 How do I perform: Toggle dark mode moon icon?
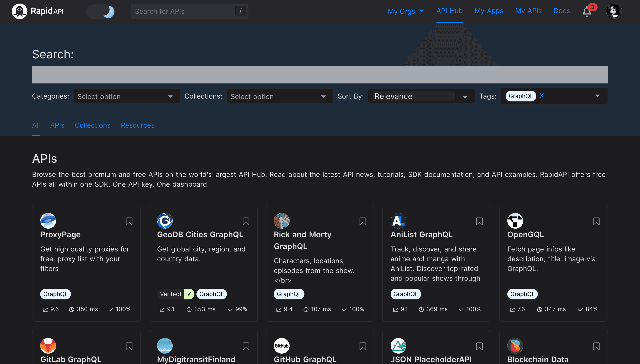pos(109,11)
